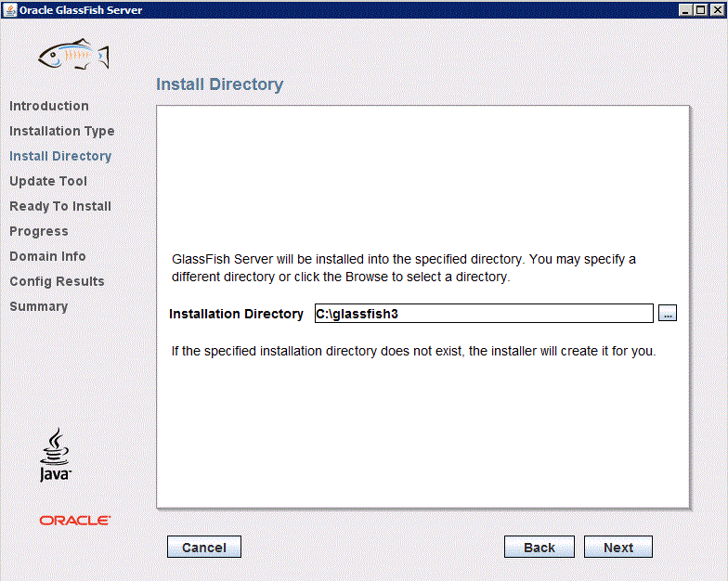The image size is (728, 581).
Task: Select the Progress step
Action: [x=39, y=231]
